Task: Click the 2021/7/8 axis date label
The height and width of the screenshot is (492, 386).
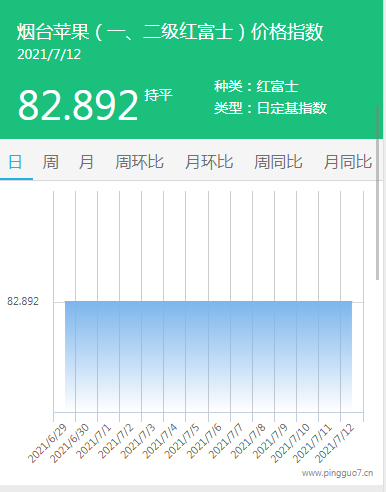Action: 247,442
